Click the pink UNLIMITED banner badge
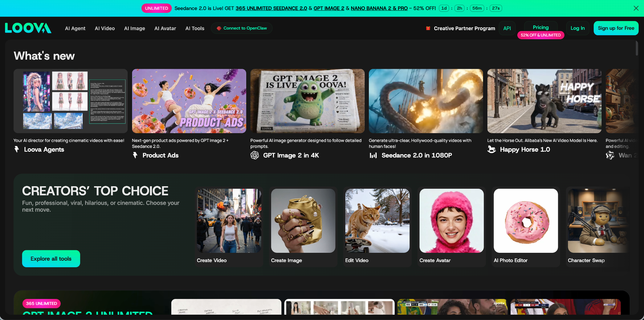644x320 pixels. tap(157, 8)
